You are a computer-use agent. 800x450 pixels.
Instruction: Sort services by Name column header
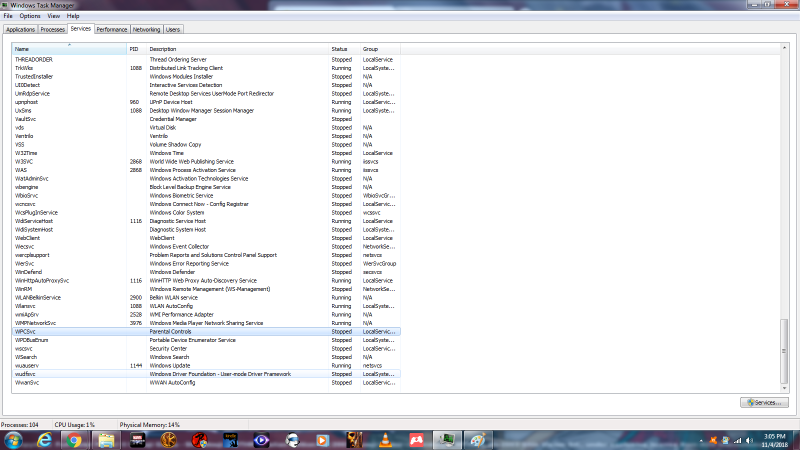69,49
